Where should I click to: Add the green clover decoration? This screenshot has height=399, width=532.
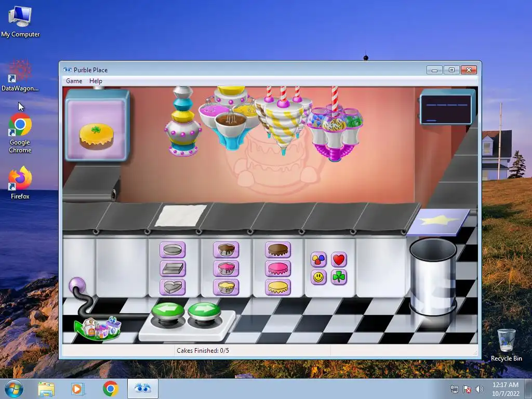pyautogui.click(x=339, y=277)
